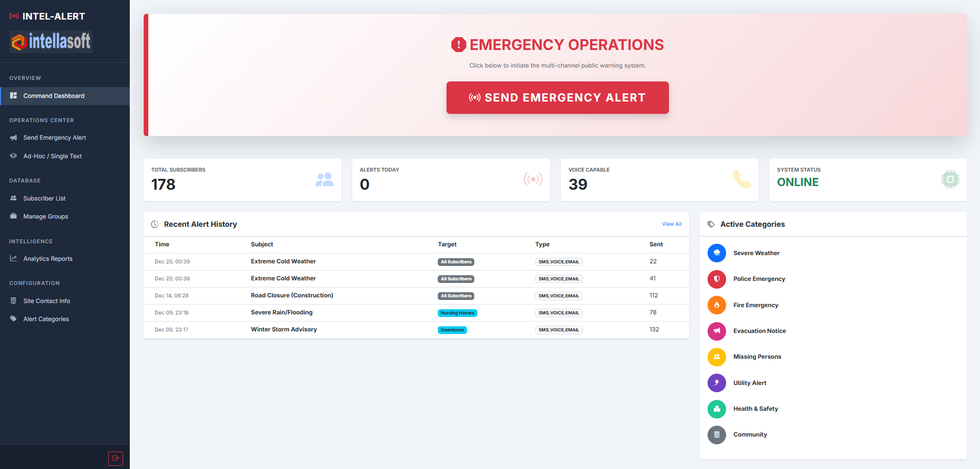
Task: Click the Fire Emergency flame icon
Action: pyautogui.click(x=716, y=305)
